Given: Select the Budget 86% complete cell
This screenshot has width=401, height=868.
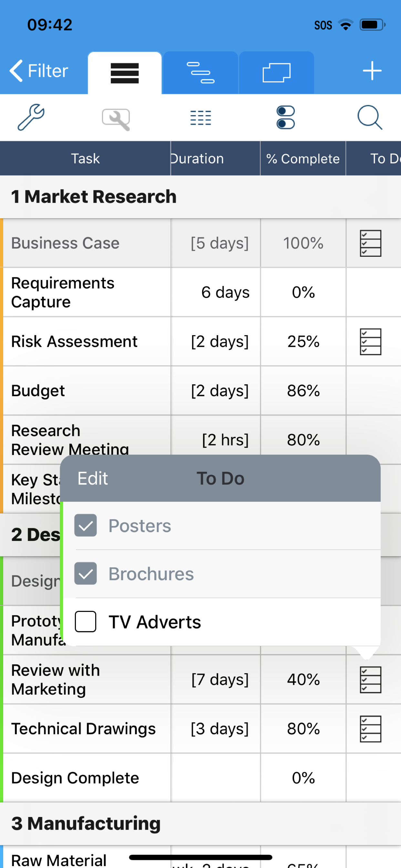Looking at the screenshot, I should tap(303, 391).
